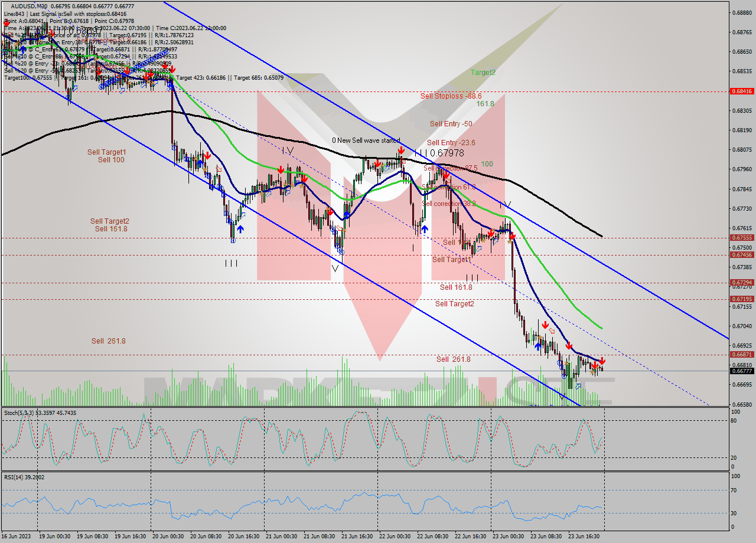Select the 'Sell Entry -50' label
The image size is (756, 543).
pyautogui.click(x=451, y=124)
